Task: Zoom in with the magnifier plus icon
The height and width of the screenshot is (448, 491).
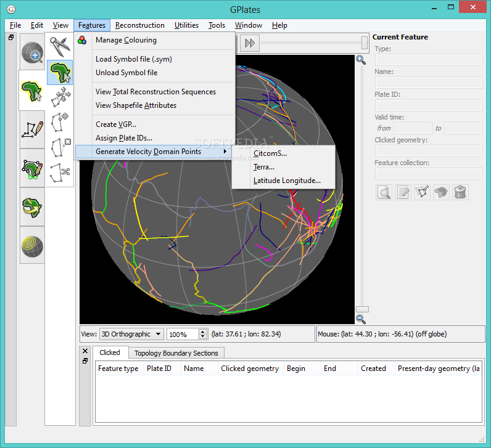Action: [361, 60]
